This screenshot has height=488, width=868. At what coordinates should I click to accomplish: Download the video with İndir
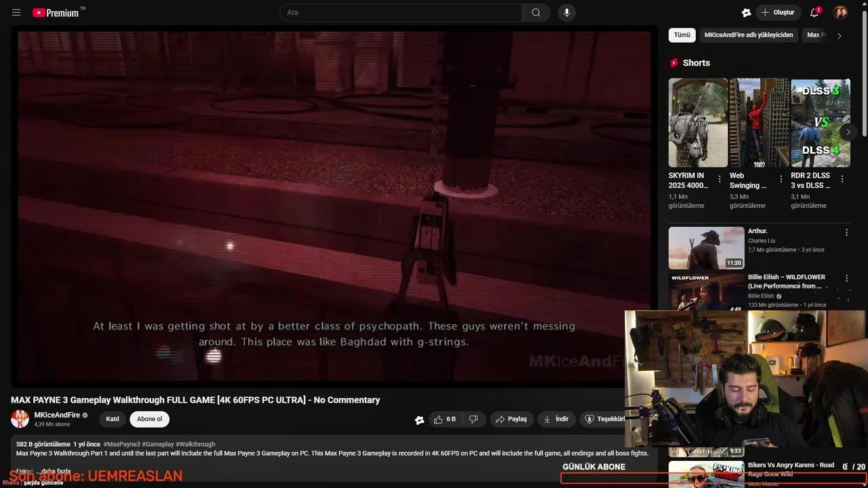[x=556, y=419]
